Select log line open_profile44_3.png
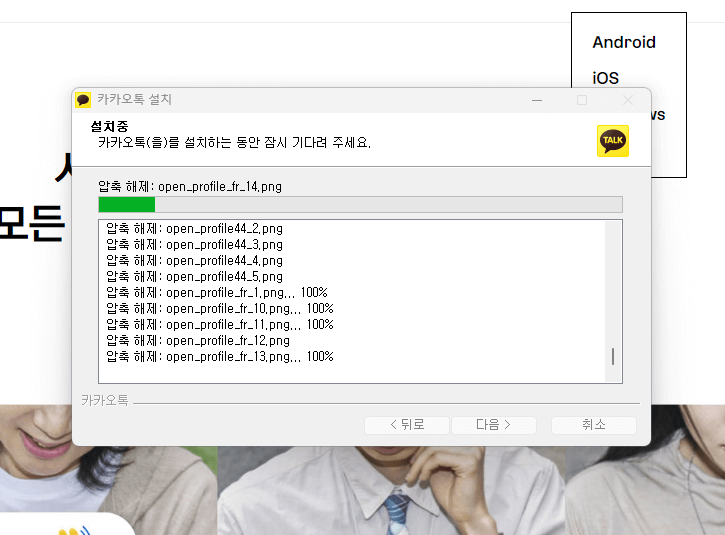The height and width of the screenshot is (535, 725). click(194, 245)
